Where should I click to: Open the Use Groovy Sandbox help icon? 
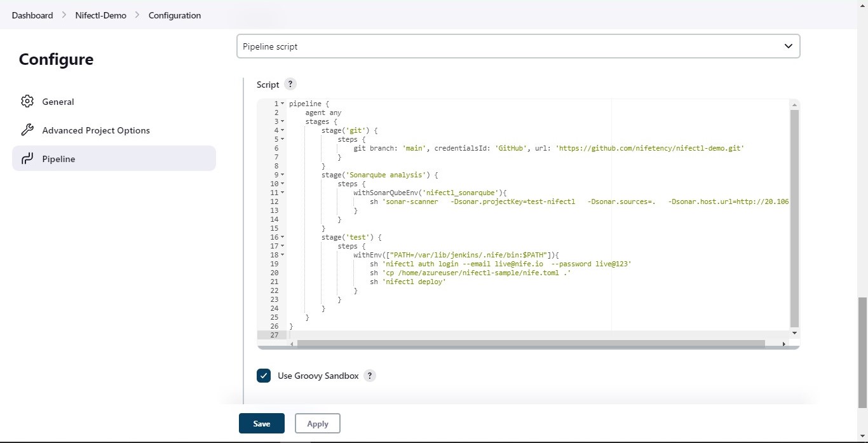tap(370, 376)
